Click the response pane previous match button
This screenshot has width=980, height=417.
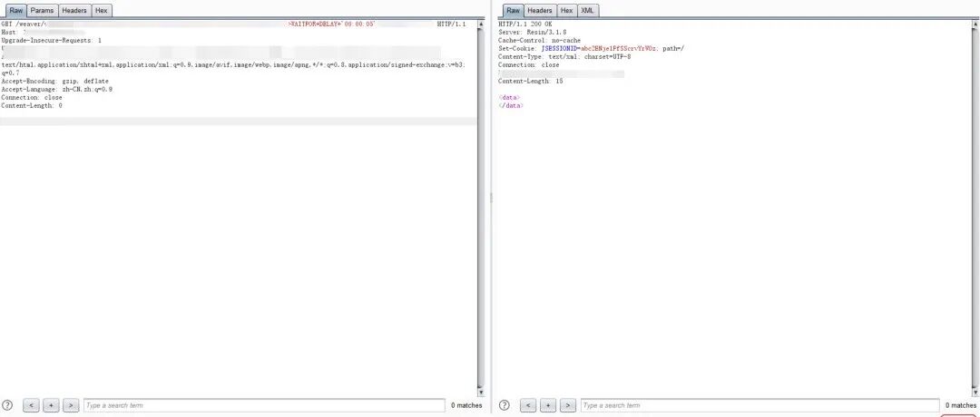(528, 406)
